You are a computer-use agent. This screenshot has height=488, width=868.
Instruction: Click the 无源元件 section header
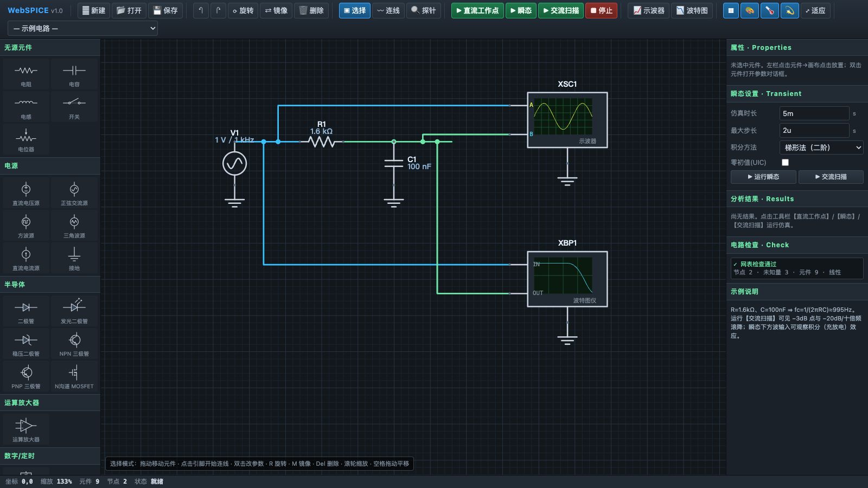pos(50,47)
